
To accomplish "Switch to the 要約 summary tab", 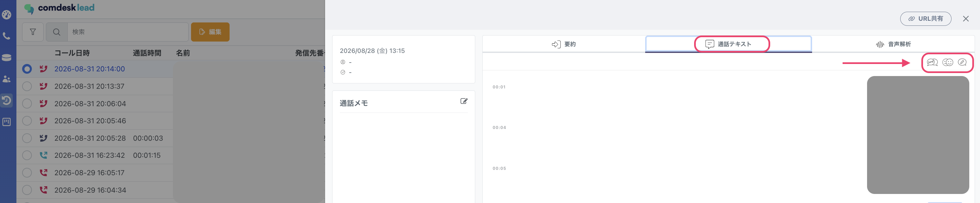I will click(564, 44).
